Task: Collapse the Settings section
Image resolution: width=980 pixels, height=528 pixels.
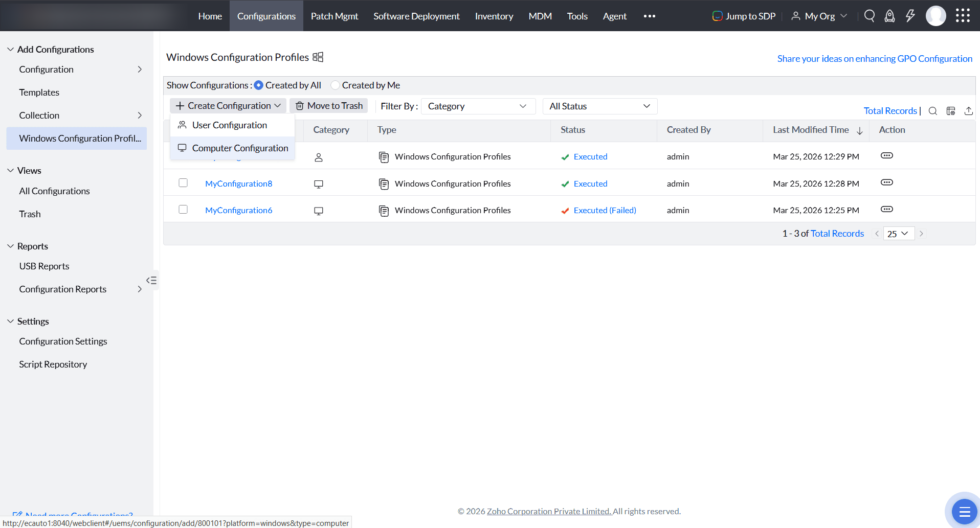Action: 10,321
